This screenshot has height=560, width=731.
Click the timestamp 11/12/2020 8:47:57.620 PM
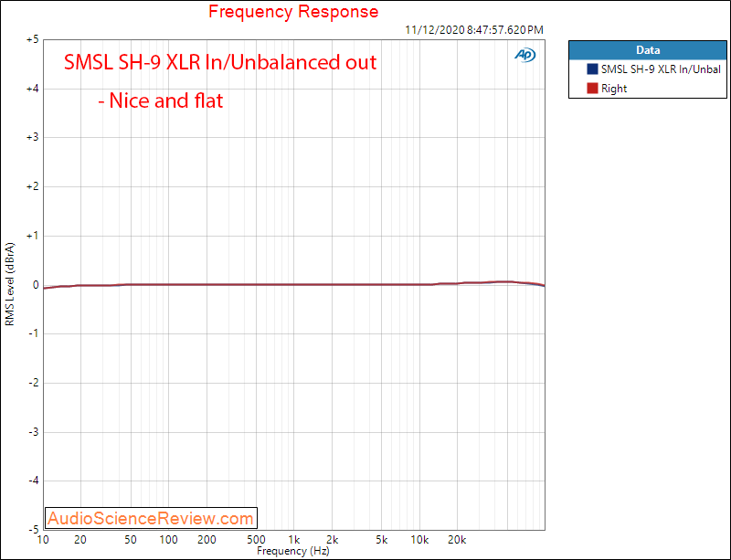[x=474, y=30]
